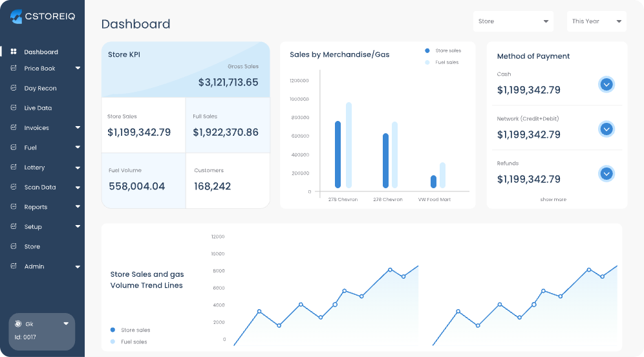Click the Full Sales value $1,922,370.86
This screenshot has width=644, height=357.
[x=226, y=133]
